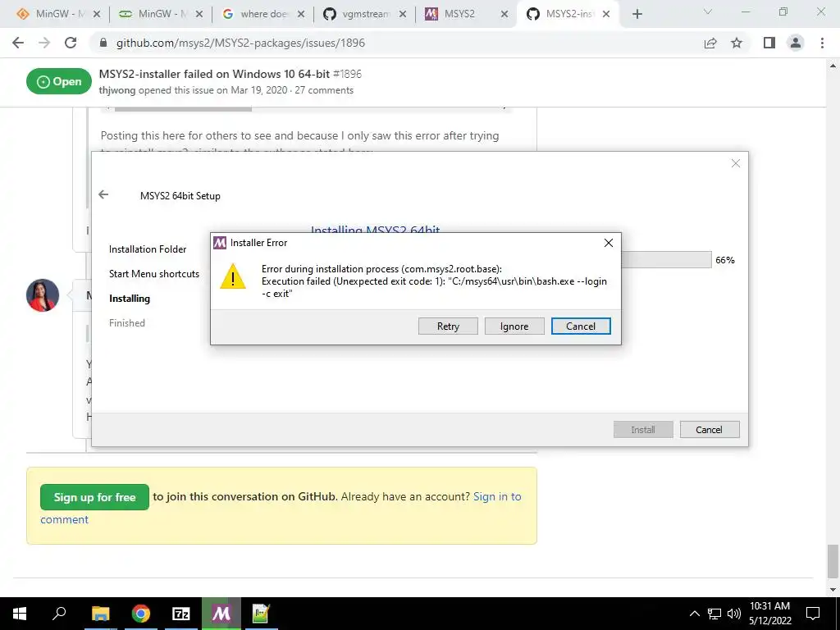Click the yellow warning icon in error dialog
This screenshot has height=630, width=840.
pyautogui.click(x=233, y=276)
